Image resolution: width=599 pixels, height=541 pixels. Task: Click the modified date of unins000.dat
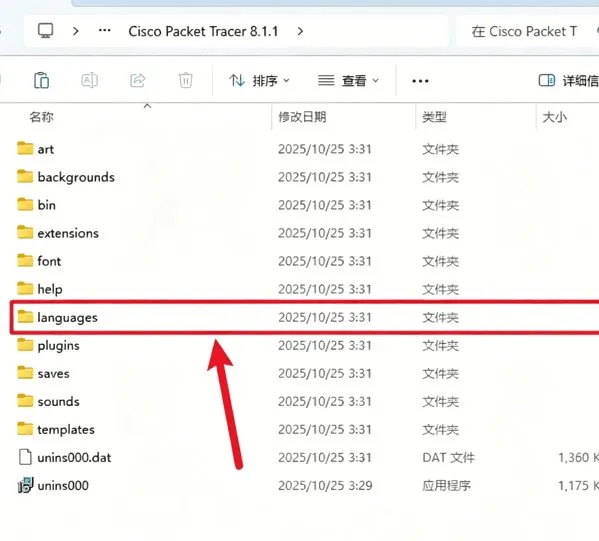325,458
